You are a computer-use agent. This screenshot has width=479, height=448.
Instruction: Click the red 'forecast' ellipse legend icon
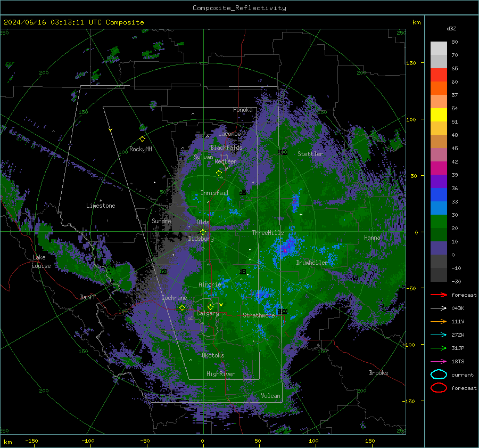439,388
